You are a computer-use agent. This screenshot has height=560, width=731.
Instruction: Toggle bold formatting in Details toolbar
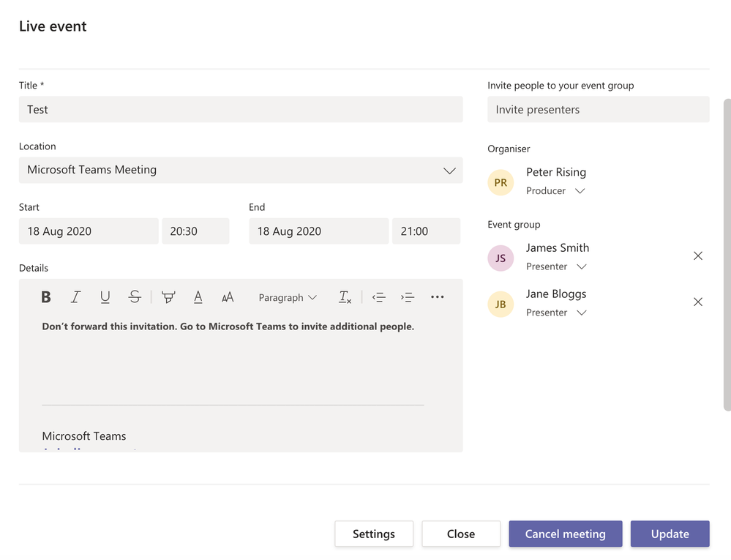pos(46,297)
